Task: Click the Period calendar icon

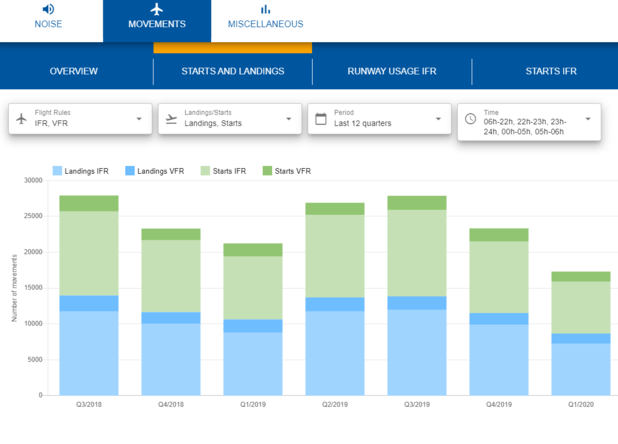Action: coord(321,119)
